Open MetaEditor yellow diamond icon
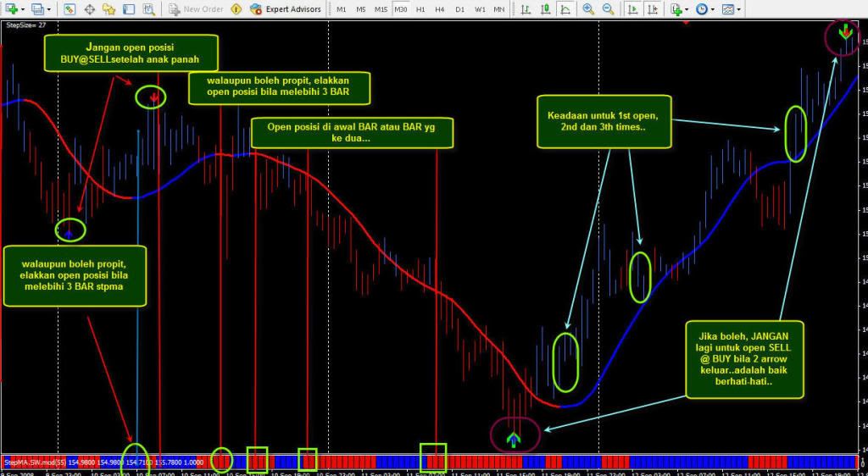 (x=236, y=8)
